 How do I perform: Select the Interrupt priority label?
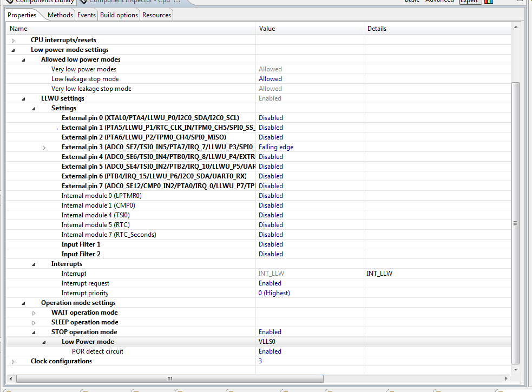point(85,293)
